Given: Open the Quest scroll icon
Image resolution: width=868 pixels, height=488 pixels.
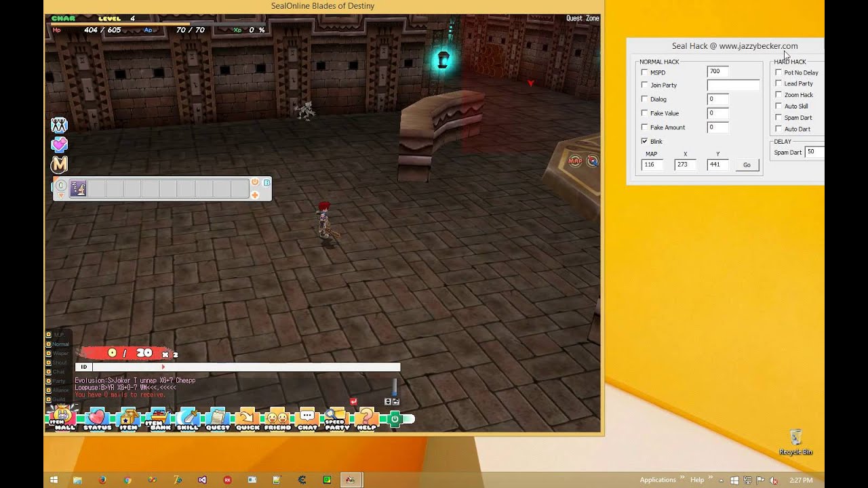Looking at the screenshot, I should point(218,418).
